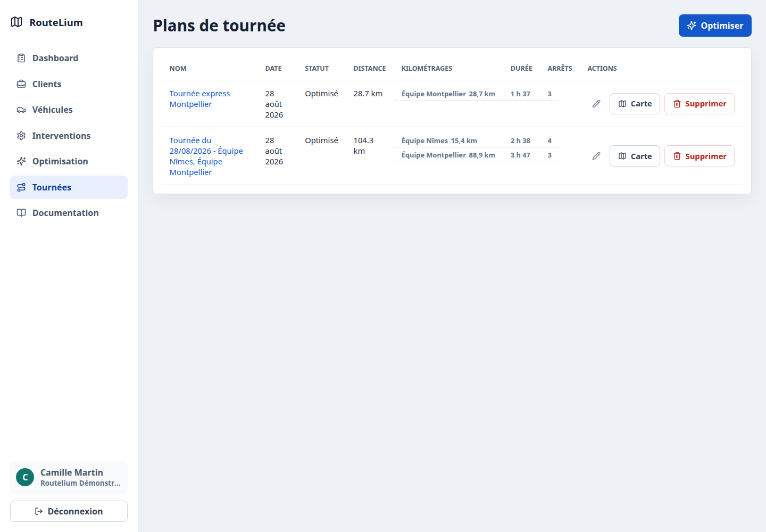Click the ARRÊTS column header
The height and width of the screenshot is (532, 766).
pyautogui.click(x=560, y=69)
